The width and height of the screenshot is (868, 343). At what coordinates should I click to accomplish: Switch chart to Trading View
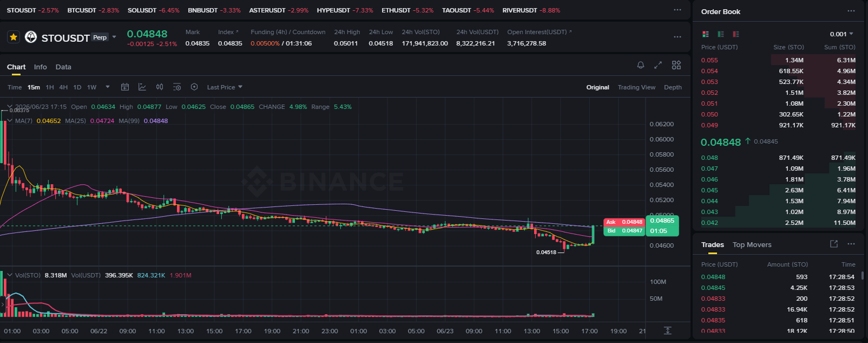point(636,87)
